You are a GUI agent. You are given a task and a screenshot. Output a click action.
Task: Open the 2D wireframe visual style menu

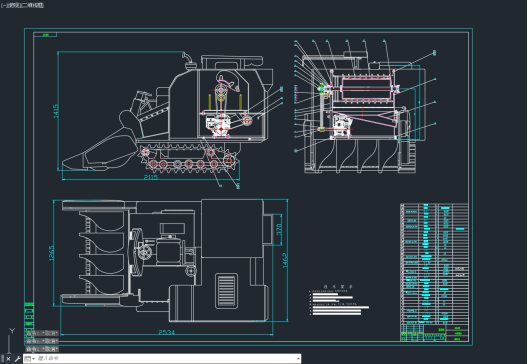tap(32, 5)
